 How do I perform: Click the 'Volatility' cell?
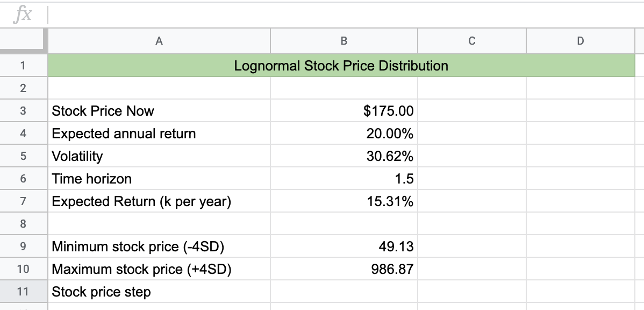[x=159, y=156]
